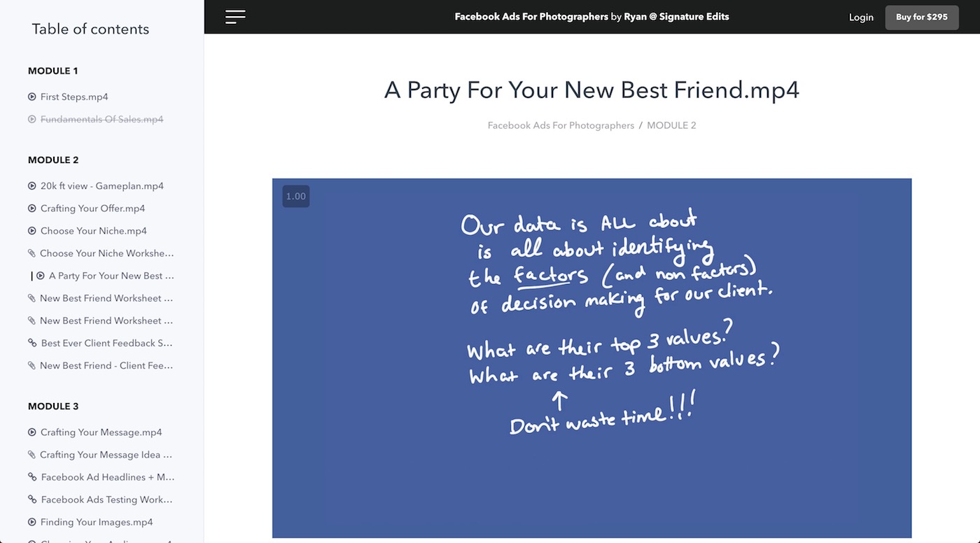Select the crossed-out Fundamentals Of Sales.mp4

(x=101, y=120)
